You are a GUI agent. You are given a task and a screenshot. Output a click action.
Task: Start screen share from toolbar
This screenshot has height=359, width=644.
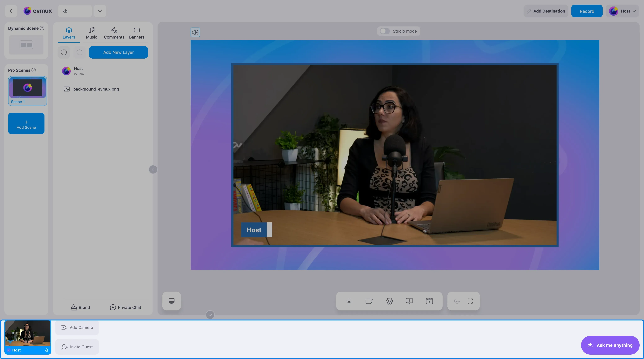[409, 301]
